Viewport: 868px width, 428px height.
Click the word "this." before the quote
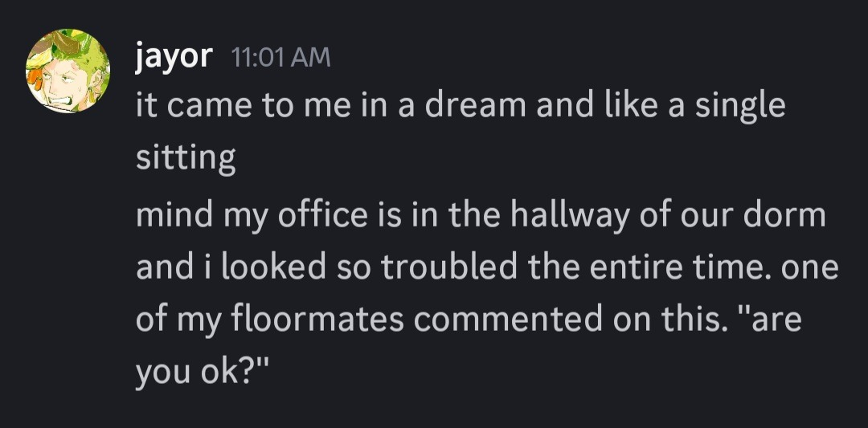click(693, 320)
